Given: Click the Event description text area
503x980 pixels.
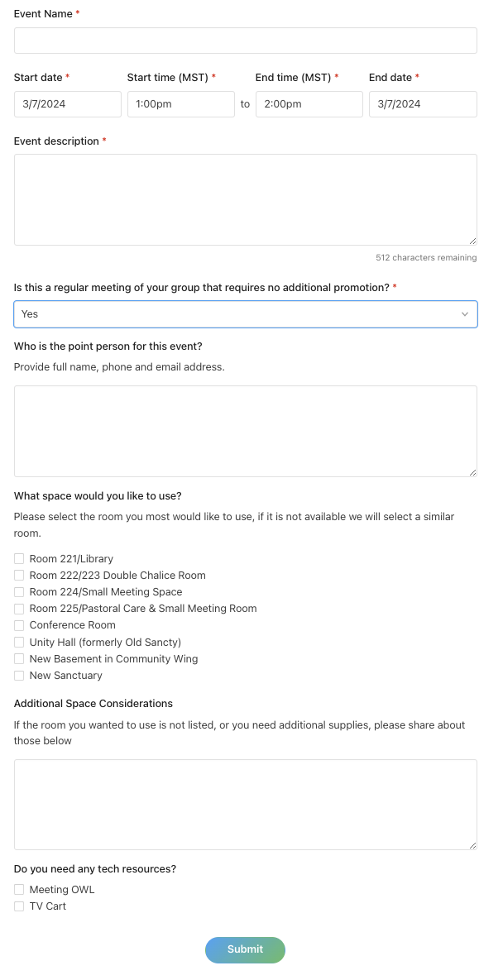Looking at the screenshot, I should (x=245, y=199).
